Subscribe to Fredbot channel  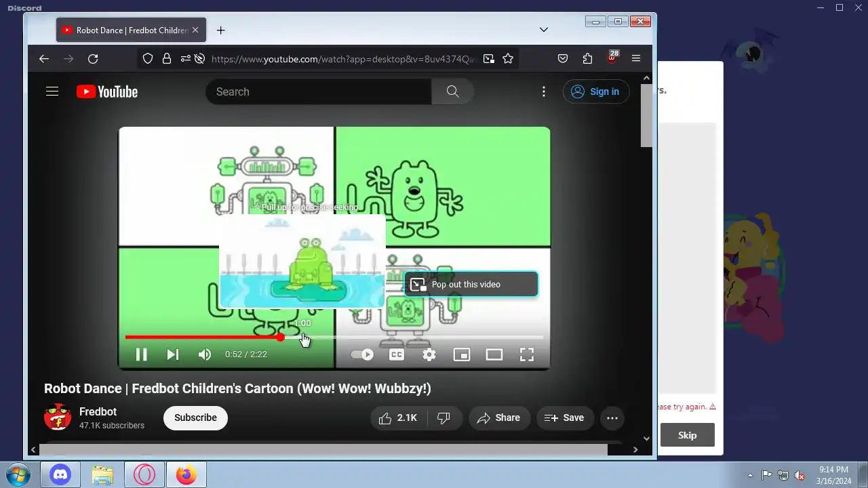(195, 418)
